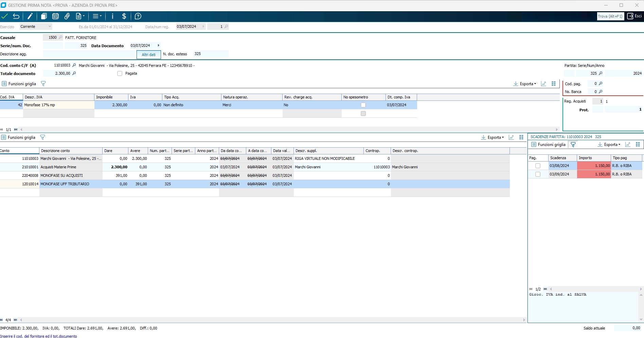Toggle the Pagata checkbox
The height and width of the screenshot is (338, 644).
120,74
